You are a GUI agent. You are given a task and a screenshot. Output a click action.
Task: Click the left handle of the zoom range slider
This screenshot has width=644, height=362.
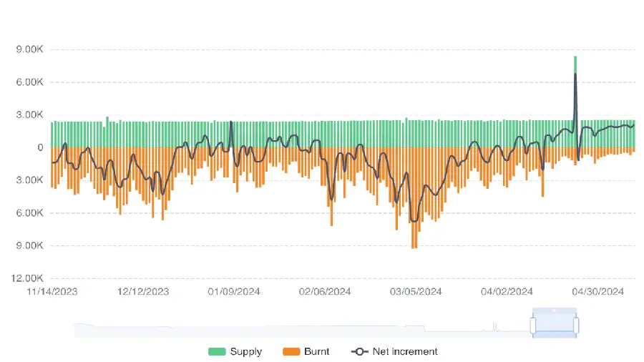pyautogui.click(x=533, y=326)
